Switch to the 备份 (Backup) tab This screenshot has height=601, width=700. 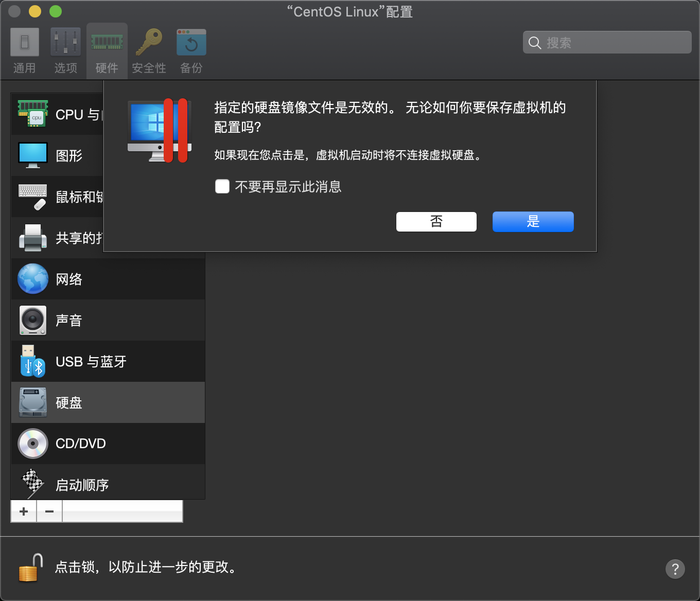click(x=191, y=49)
